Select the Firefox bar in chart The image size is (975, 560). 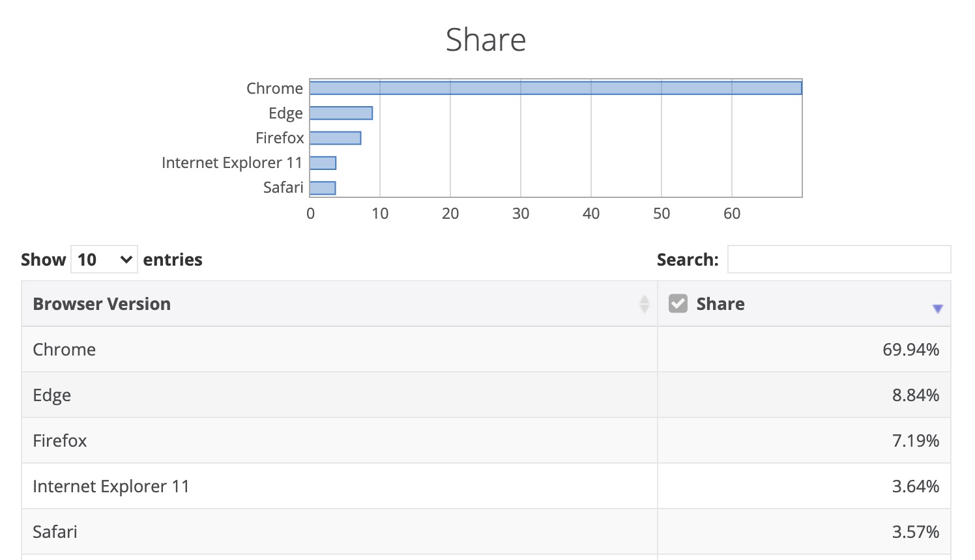tap(335, 138)
